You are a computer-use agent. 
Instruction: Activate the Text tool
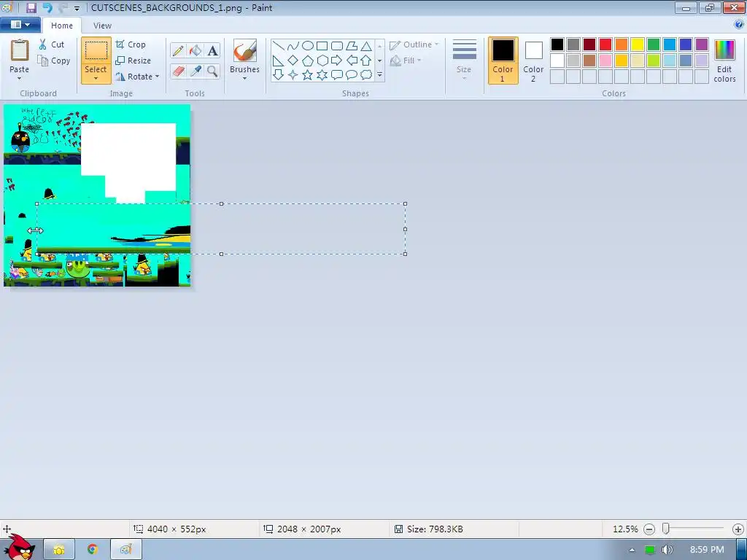pos(212,50)
